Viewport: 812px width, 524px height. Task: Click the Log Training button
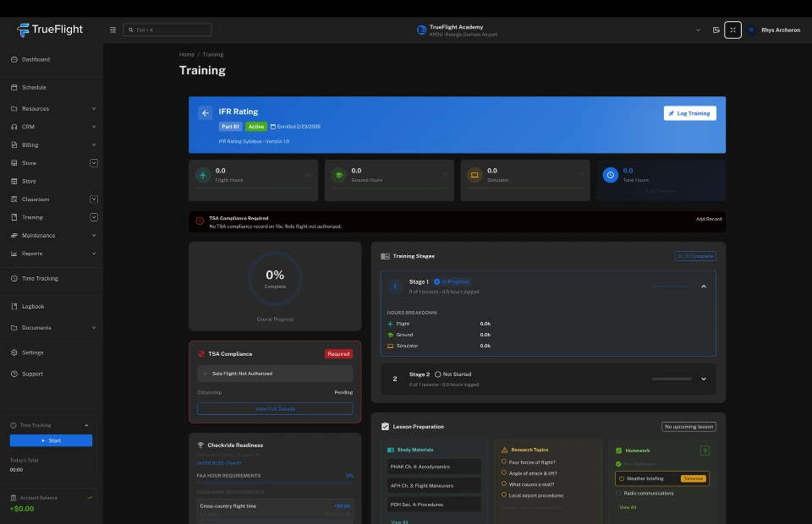[x=689, y=113]
